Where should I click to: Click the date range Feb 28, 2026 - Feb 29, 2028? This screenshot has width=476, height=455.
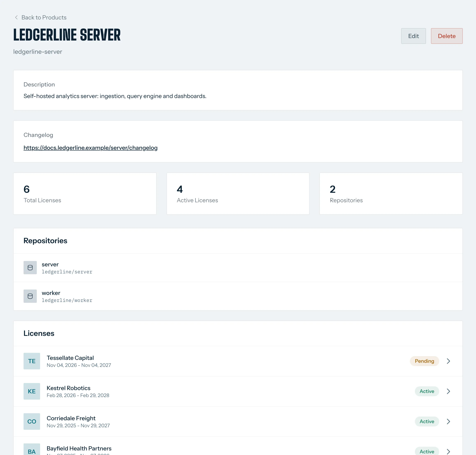tap(78, 395)
